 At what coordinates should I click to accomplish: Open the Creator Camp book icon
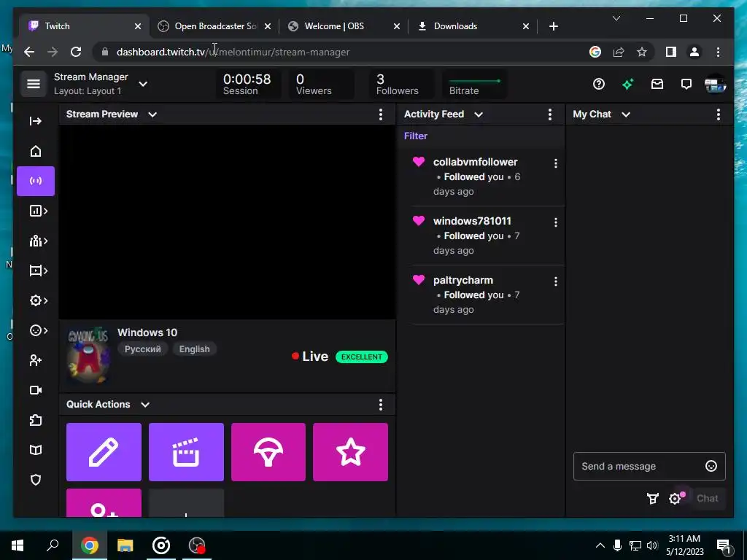[36, 450]
